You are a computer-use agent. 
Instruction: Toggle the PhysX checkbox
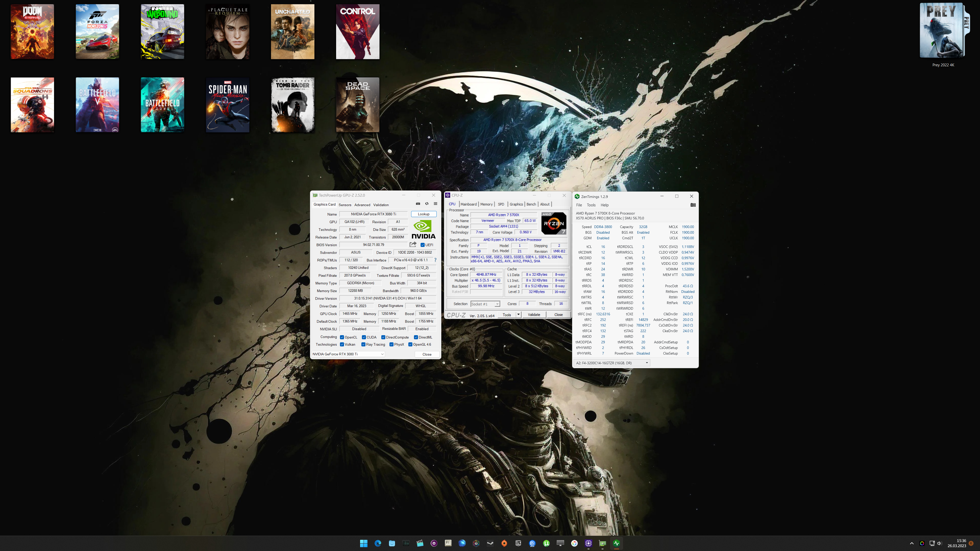click(x=391, y=345)
